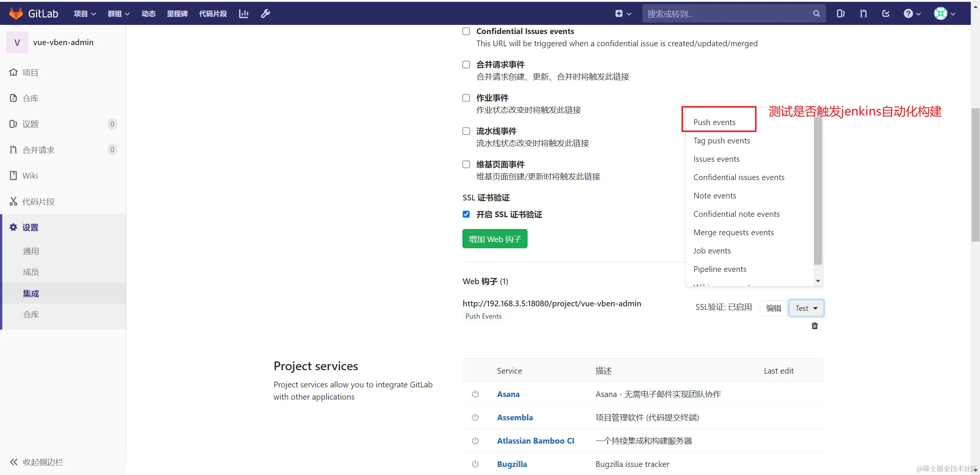
Task: Open merge requests icon in top navbar
Action: click(x=863, y=14)
